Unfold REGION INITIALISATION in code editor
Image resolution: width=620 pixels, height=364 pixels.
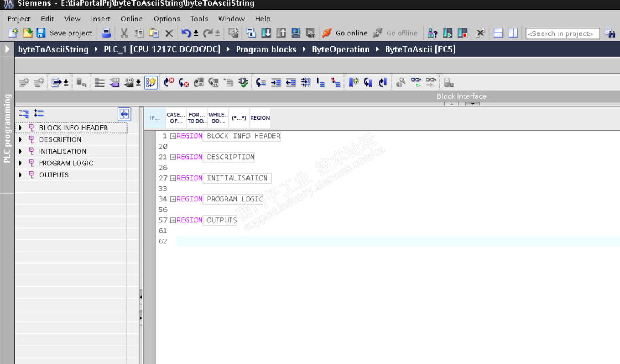pos(173,178)
